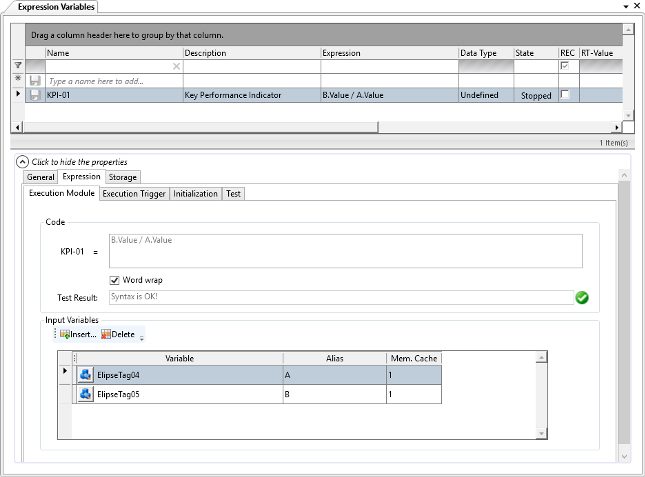The height and width of the screenshot is (477, 645).
Task: Select the ElipseTag04 variable name
Action: coord(118,375)
